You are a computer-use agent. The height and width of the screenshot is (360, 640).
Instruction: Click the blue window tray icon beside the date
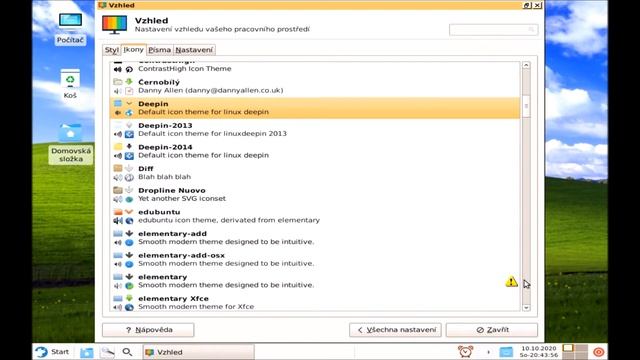tap(506, 352)
